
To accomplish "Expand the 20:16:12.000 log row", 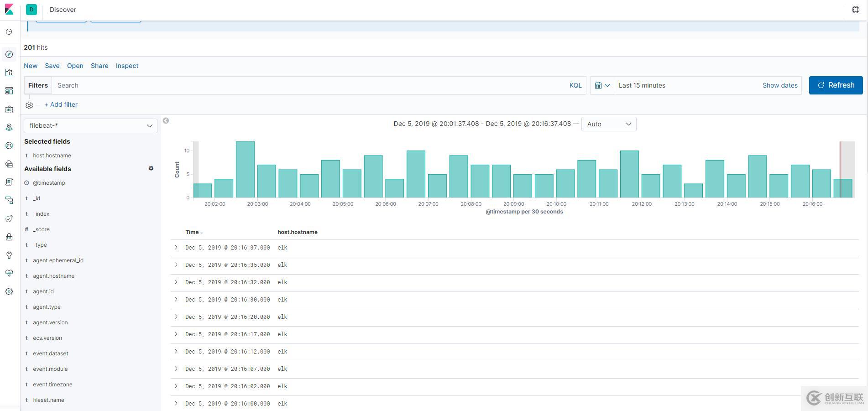I will [x=176, y=351].
